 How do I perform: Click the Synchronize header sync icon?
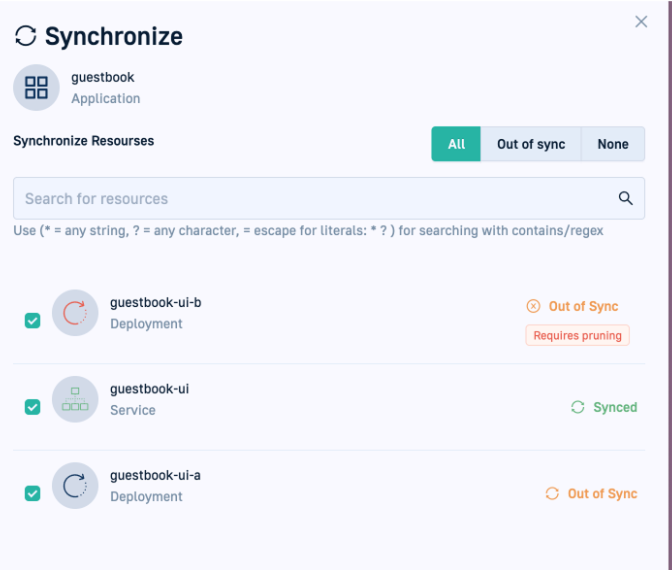pos(25,37)
